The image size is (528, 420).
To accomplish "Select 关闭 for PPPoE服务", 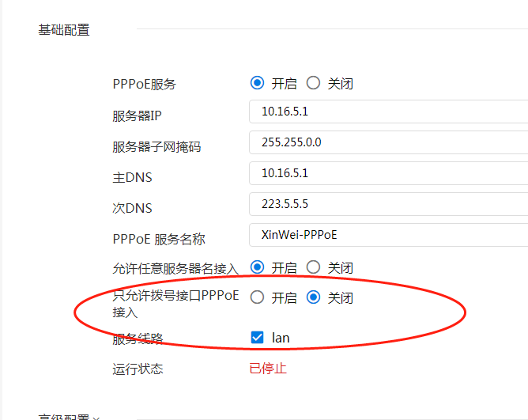I will pos(313,83).
